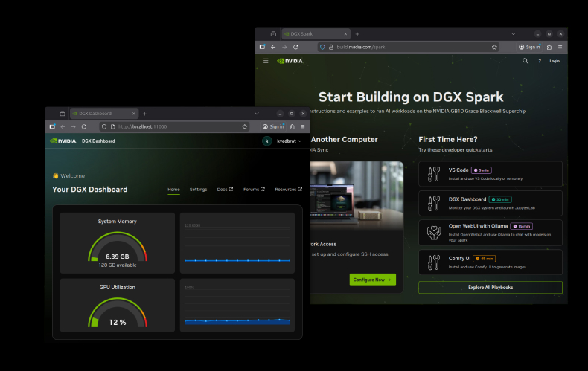The height and width of the screenshot is (371, 588).
Task: Click the extensions icon in DGX Dashboard browser
Action: 293,126
